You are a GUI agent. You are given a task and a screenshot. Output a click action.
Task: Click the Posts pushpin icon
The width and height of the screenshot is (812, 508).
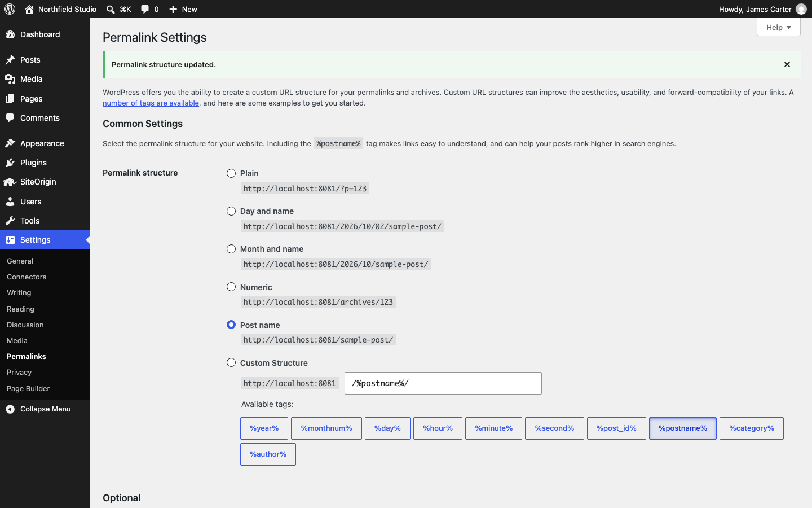pos(10,60)
